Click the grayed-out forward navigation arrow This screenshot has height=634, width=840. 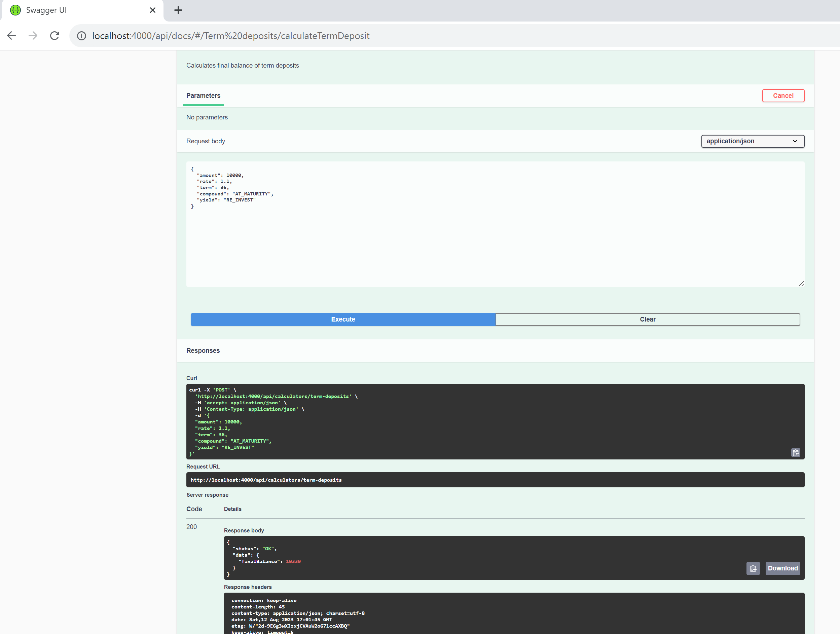(33, 35)
